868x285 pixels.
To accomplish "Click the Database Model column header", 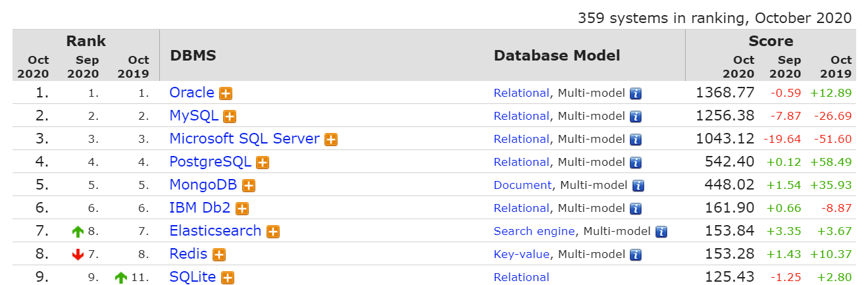I will tap(557, 56).
